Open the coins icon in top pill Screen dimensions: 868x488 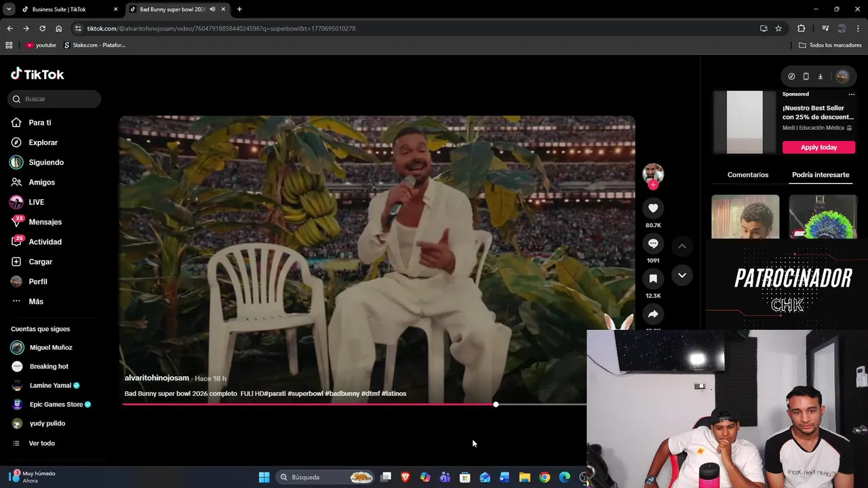(x=791, y=77)
